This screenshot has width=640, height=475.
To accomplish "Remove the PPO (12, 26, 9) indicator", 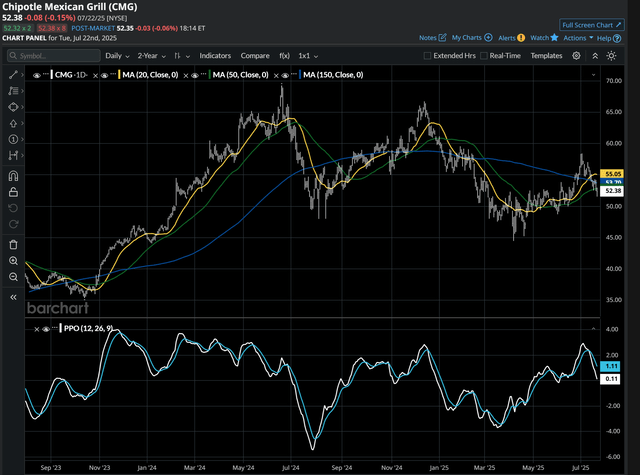I will point(37,329).
